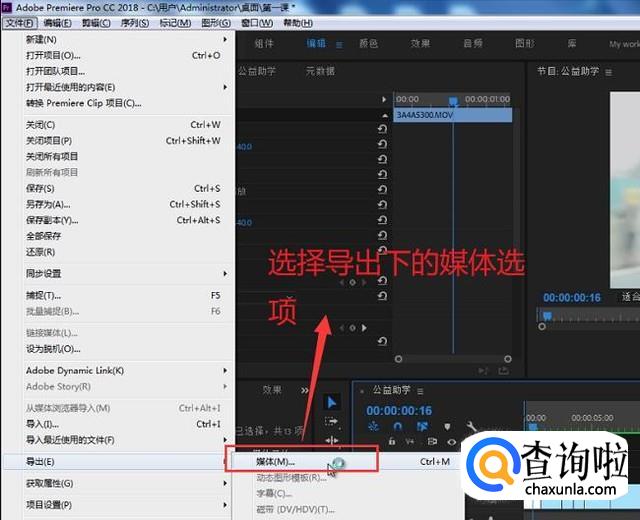Viewport: 640px width, 520px height.
Task: Open the program monitor panel menu icon
Action: 609,72
